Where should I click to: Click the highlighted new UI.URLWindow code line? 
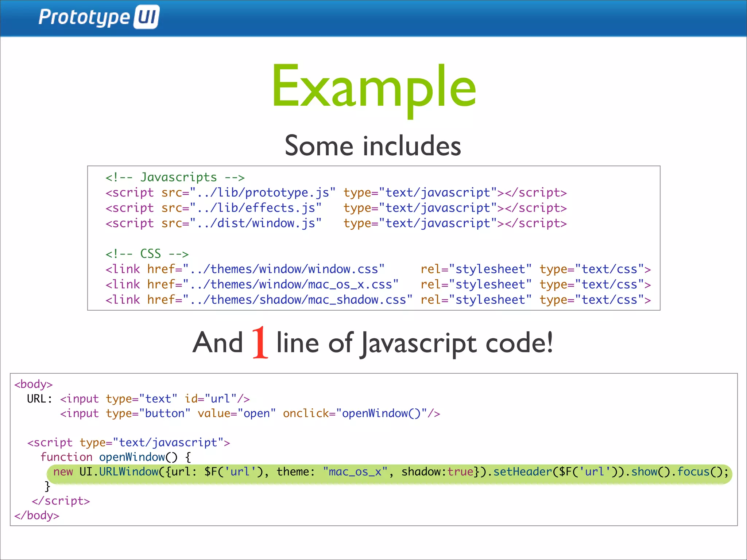[x=390, y=472]
